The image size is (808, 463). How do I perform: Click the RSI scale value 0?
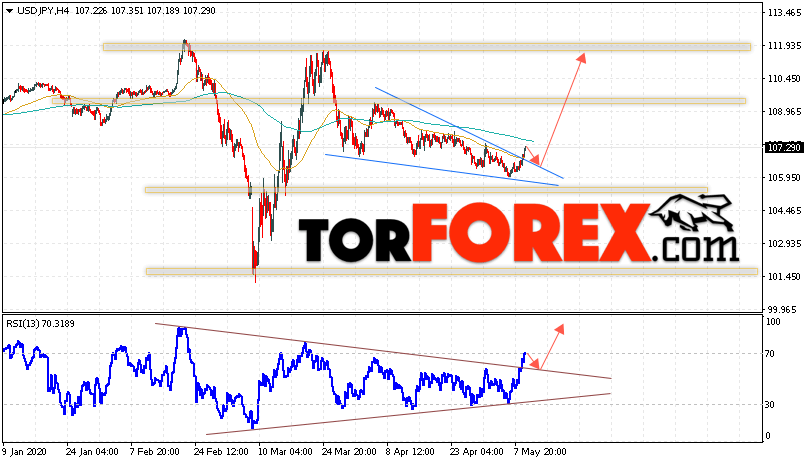tap(768, 436)
